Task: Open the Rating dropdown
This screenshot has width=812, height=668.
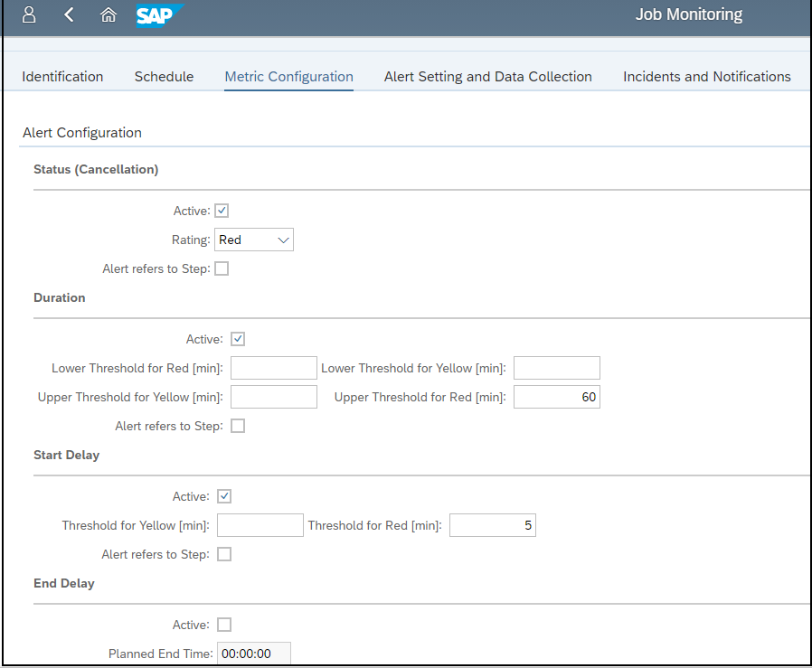Action: pos(254,240)
